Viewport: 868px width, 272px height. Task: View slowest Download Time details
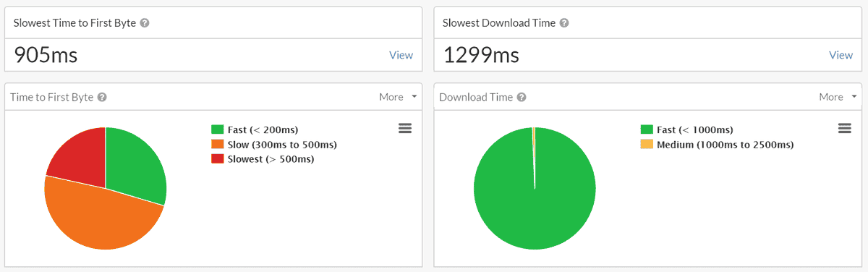[x=841, y=55]
